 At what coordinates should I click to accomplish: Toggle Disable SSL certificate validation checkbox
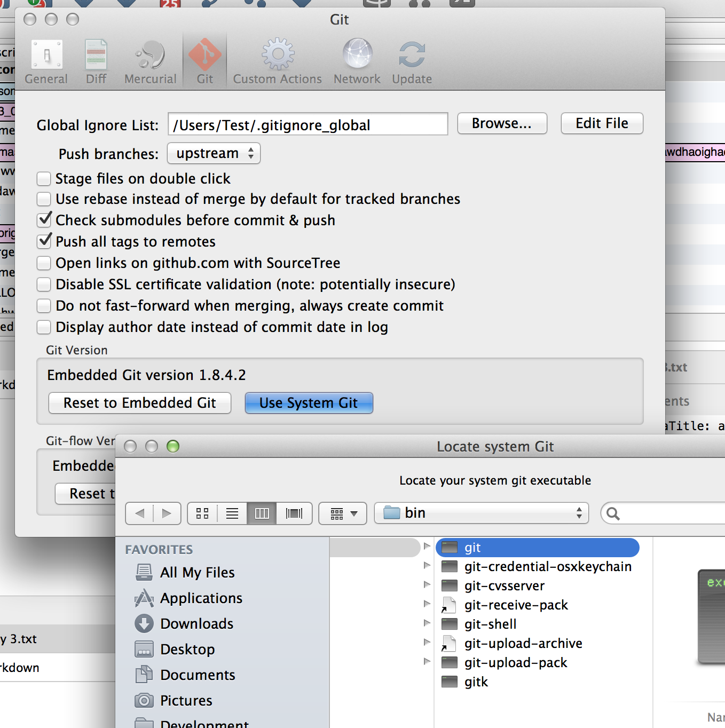tap(44, 284)
